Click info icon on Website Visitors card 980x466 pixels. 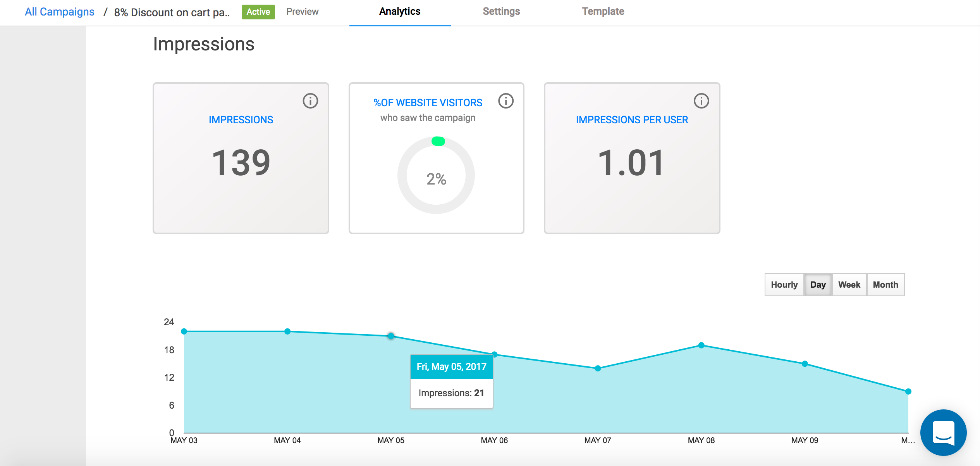coord(505,101)
